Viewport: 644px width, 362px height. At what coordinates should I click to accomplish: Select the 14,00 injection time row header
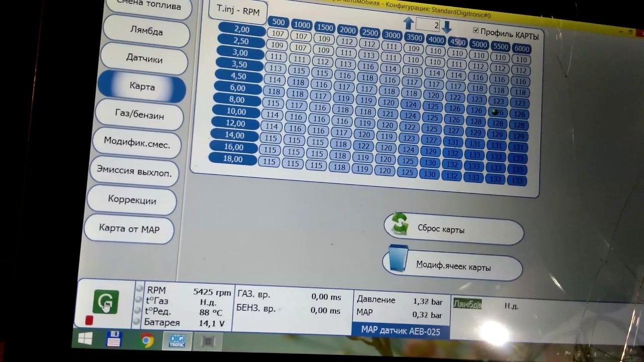tap(233, 135)
